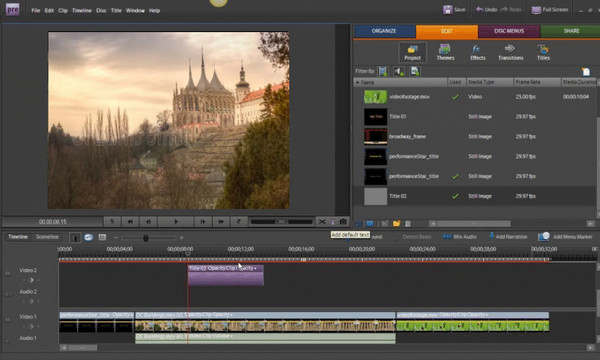Open the Edit menu
The height and width of the screenshot is (360, 600).
pos(49,10)
